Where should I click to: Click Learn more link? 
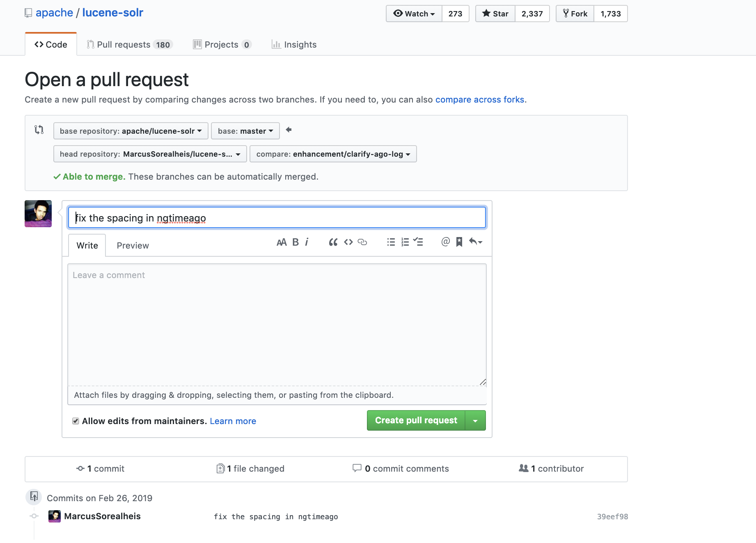point(233,421)
